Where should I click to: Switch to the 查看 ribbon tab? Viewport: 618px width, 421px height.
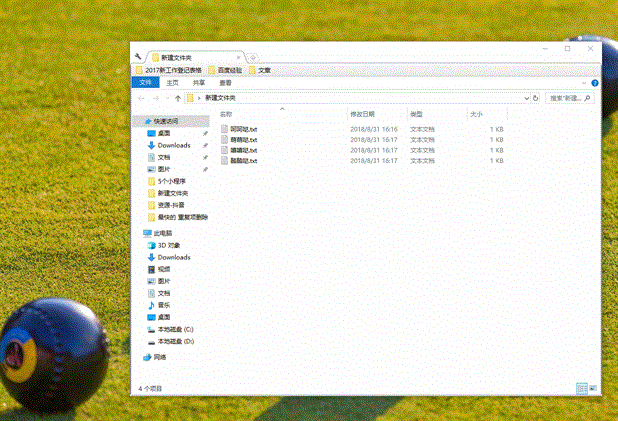click(225, 83)
